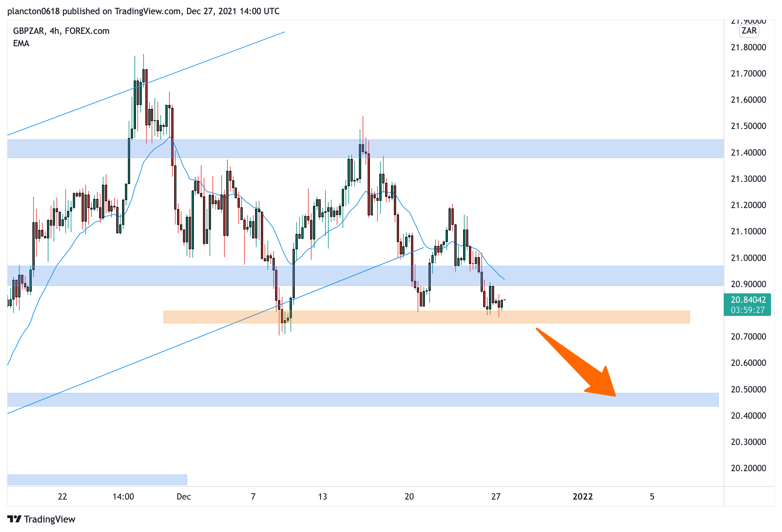This screenshot has width=782, height=532.
Task: Click the 20.30000 price axis label
Action: point(748,442)
